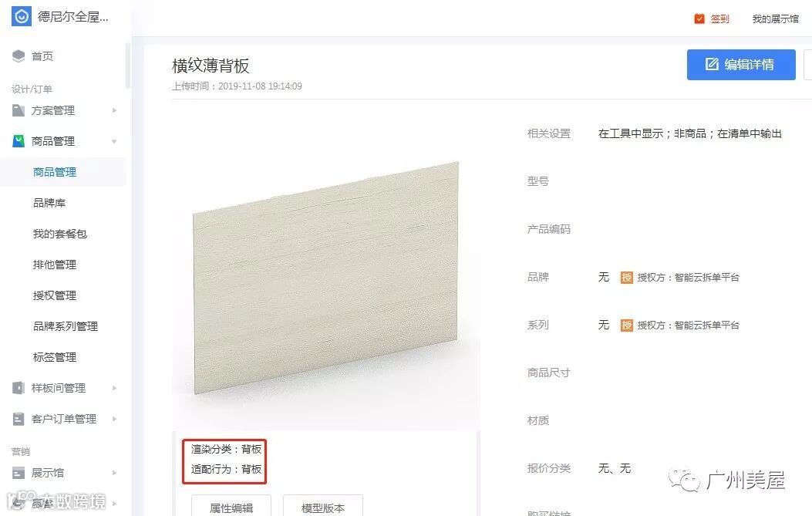This screenshot has height=516, width=812.
Task: Select 品牌库 in the sidebar
Action: pos(49,203)
